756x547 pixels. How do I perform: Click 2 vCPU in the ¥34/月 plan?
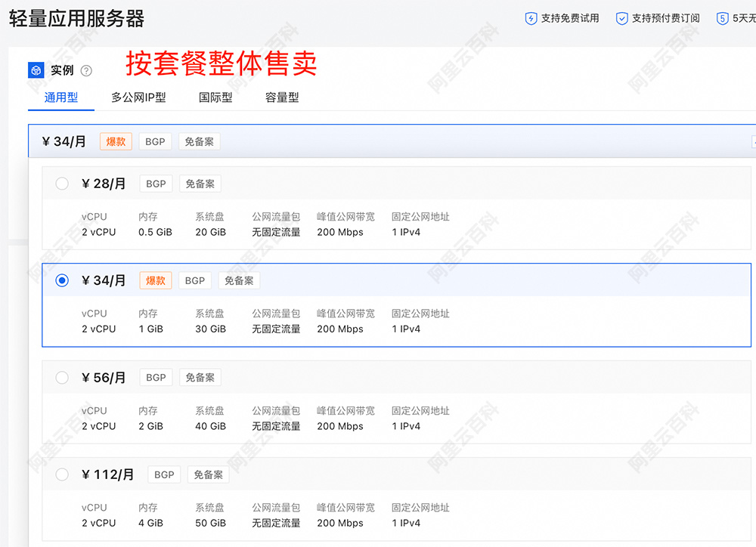[x=99, y=329]
